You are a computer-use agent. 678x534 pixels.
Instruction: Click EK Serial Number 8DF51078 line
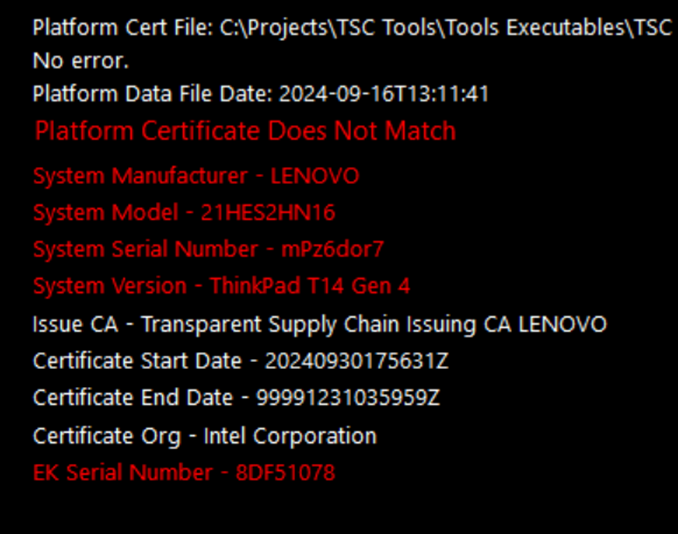(184, 473)
